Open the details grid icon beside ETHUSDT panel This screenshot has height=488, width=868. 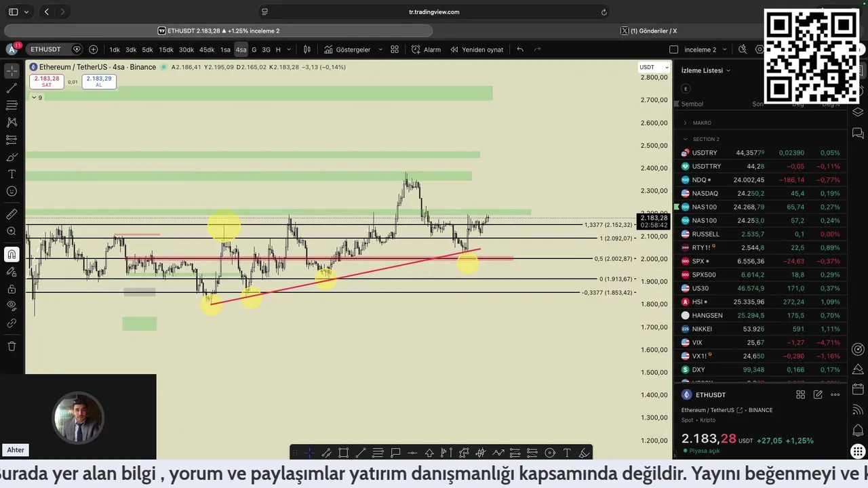[x=800, y=394]
